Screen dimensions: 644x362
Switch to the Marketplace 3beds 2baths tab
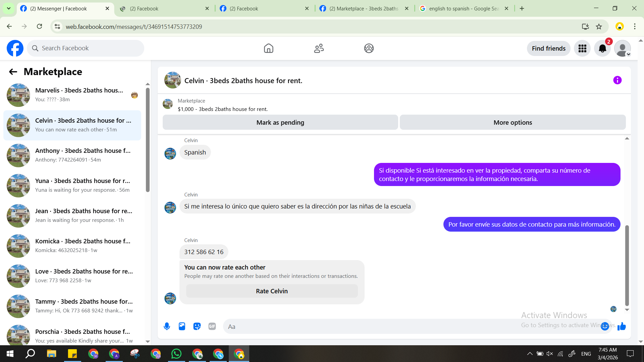363,8
